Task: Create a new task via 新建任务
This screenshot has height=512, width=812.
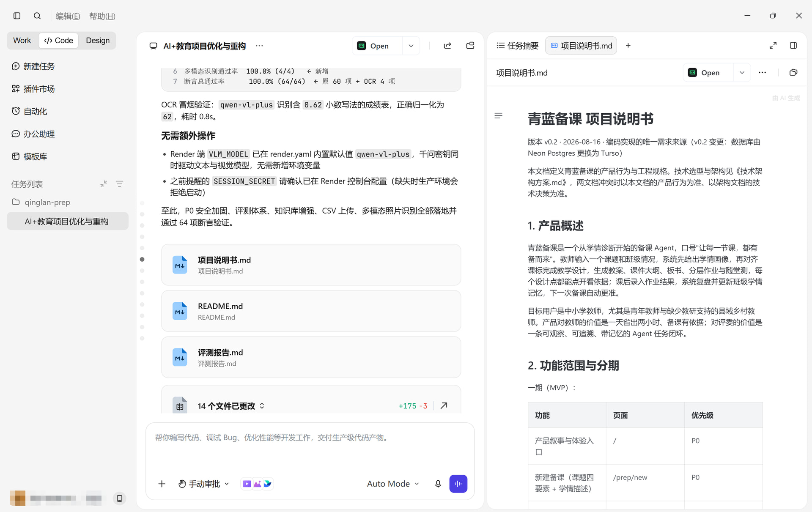Action: click(x=33, y=66)
